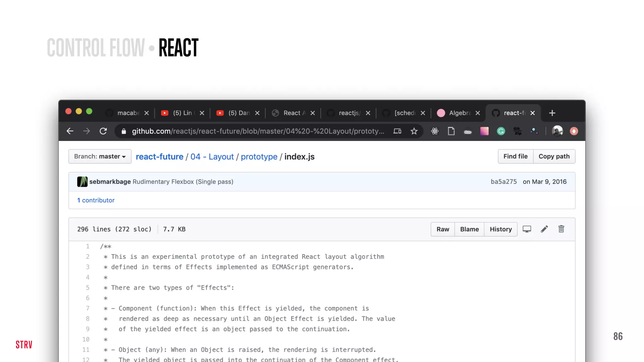
Task: Click the Find file button
Action: tap(515, 156)
